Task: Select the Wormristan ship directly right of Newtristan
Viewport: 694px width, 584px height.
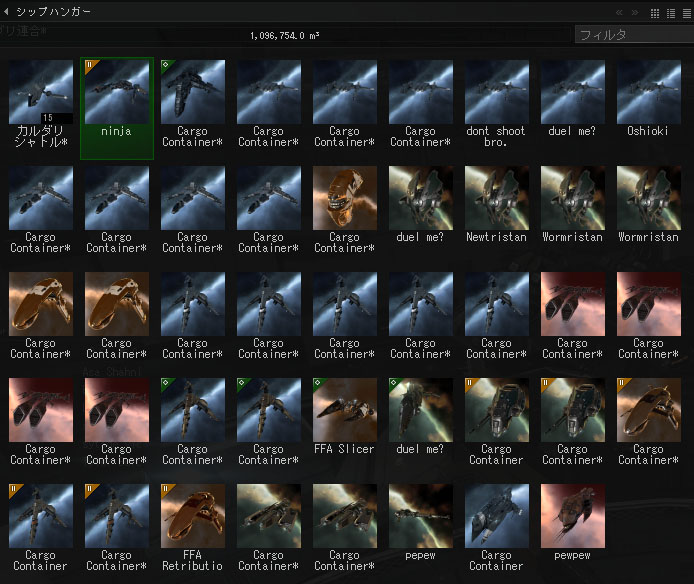Action: (x=573, y=205)
